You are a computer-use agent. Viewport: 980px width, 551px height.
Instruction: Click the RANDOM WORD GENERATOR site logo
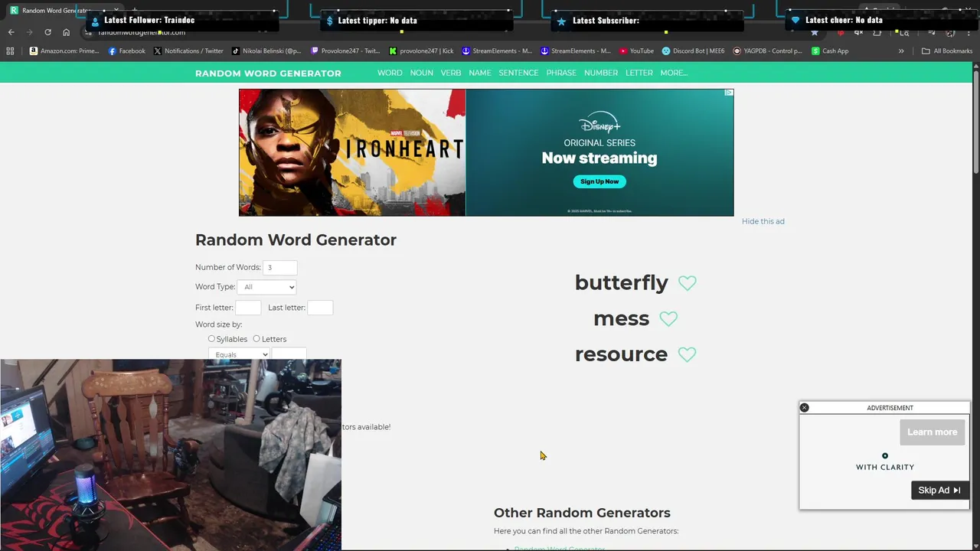(268, 73)
